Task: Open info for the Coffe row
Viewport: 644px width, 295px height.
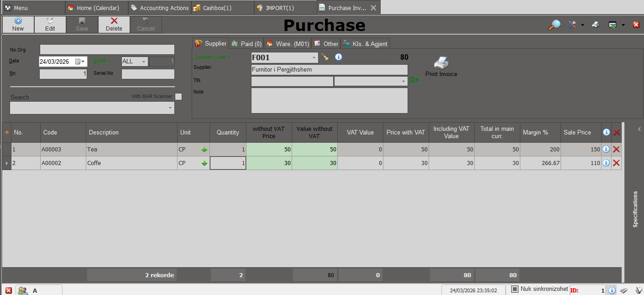Action: point(606,163)
